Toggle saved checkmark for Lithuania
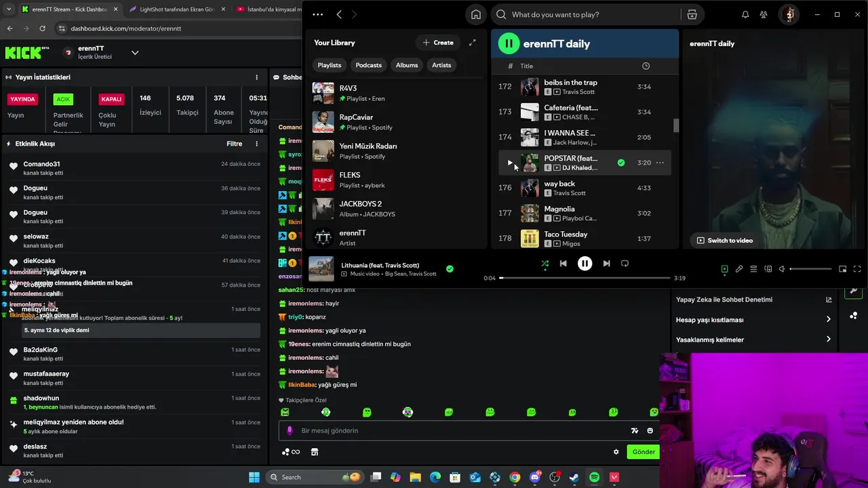The image size is (868, 488). pos(450,269)
